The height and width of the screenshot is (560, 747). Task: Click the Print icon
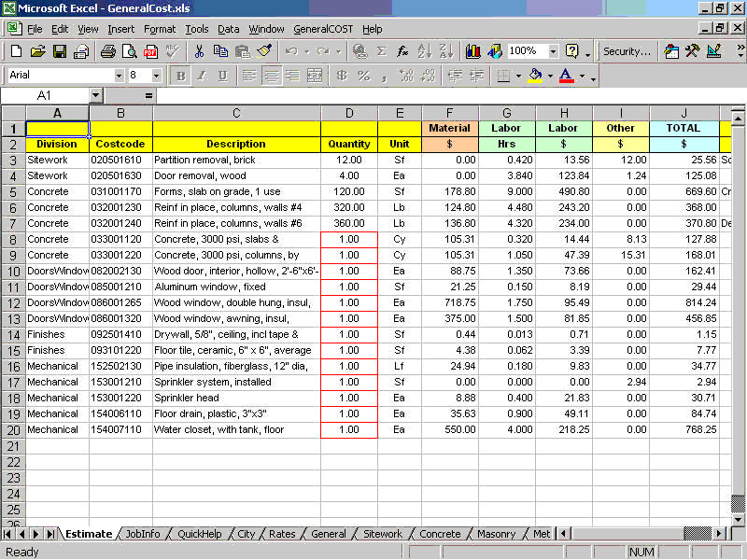click(x=107, y=51)
